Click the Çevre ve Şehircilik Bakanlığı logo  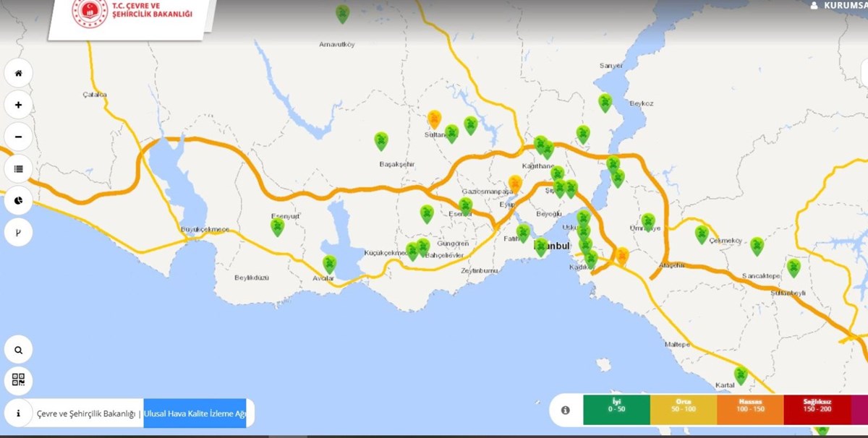(90, 13)
